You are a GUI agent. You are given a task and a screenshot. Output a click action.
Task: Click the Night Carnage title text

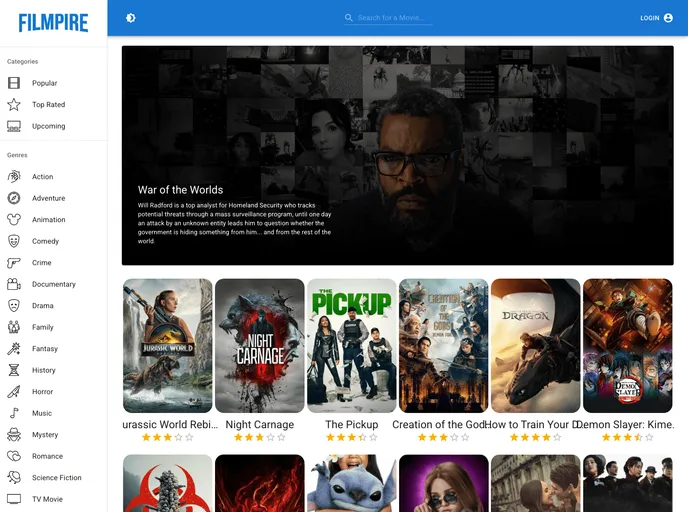260,424
